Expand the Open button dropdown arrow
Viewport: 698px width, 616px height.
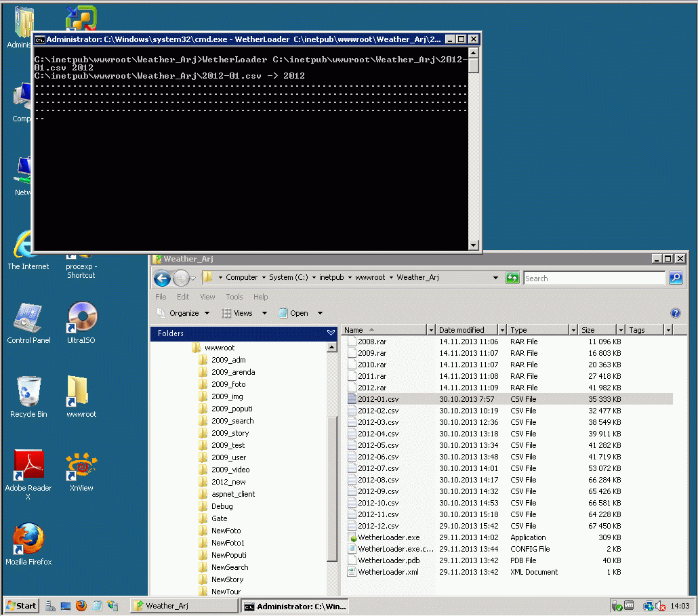(320, 313)
